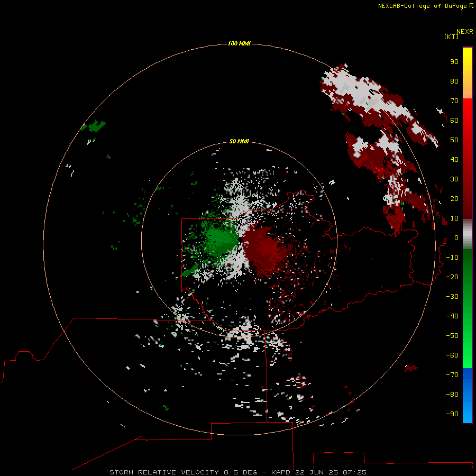The width and height of the screenshot is (476, 476).
Task: Click the -80 value on velocity scale
Action: pos(452,395)
